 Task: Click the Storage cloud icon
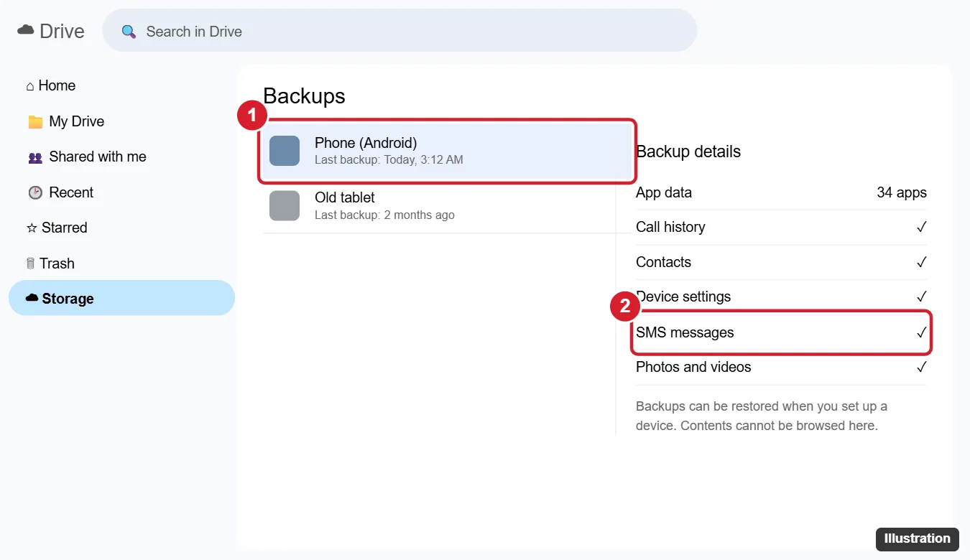point(32,298)
